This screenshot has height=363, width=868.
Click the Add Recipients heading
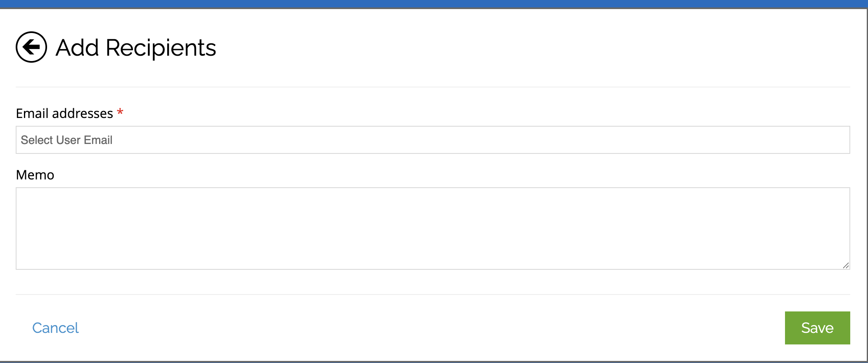coord(136,47)
